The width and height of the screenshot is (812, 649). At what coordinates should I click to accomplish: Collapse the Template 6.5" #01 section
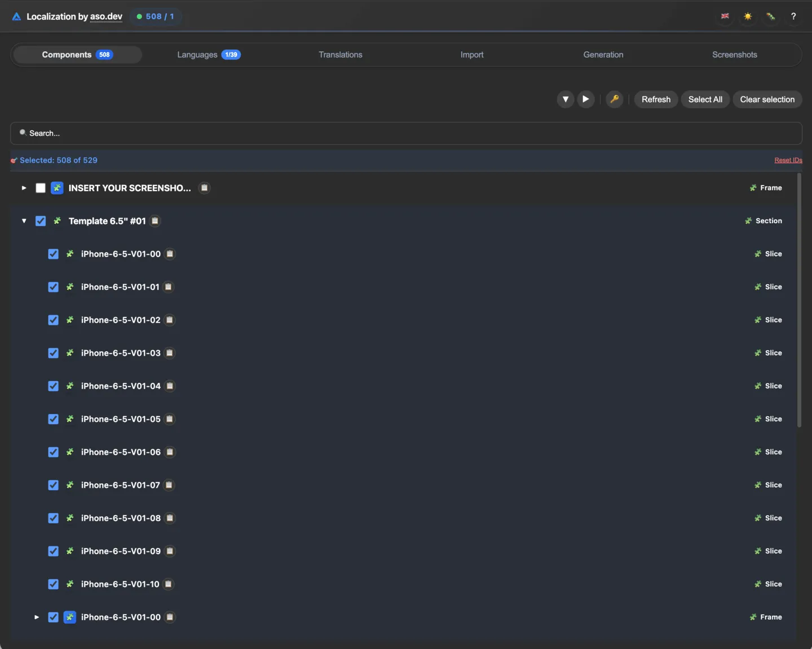pyautogui.click(x=24, y=221)
